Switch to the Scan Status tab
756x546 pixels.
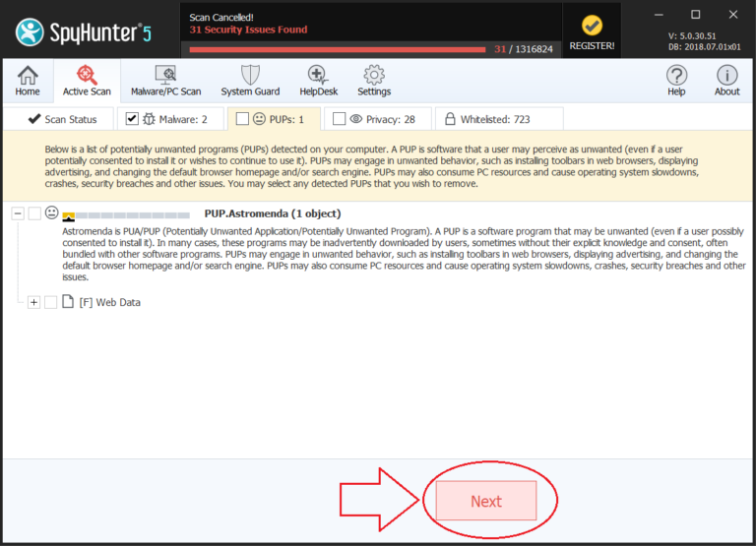pos(61,119)
